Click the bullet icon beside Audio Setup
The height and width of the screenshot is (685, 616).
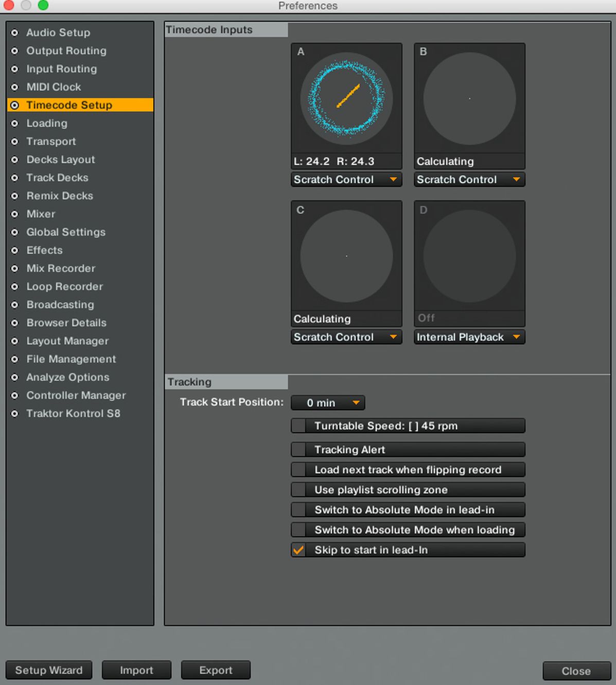(15, 32)
